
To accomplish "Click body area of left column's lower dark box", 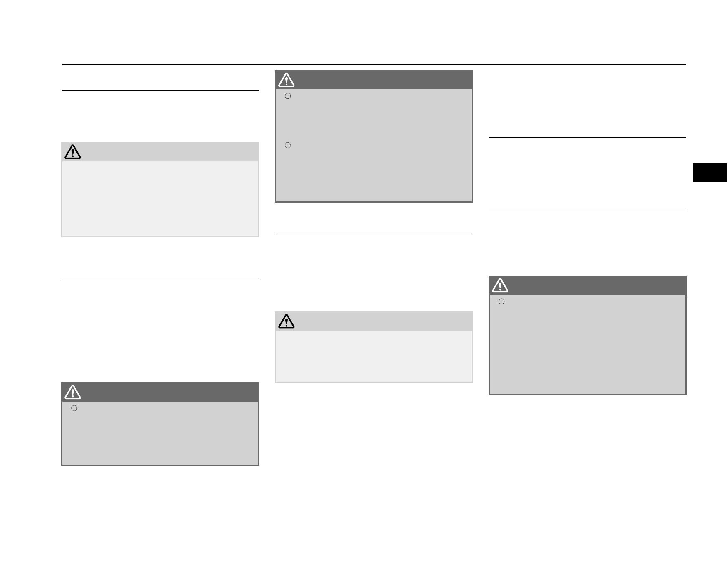I will click(x=160, y=433).
